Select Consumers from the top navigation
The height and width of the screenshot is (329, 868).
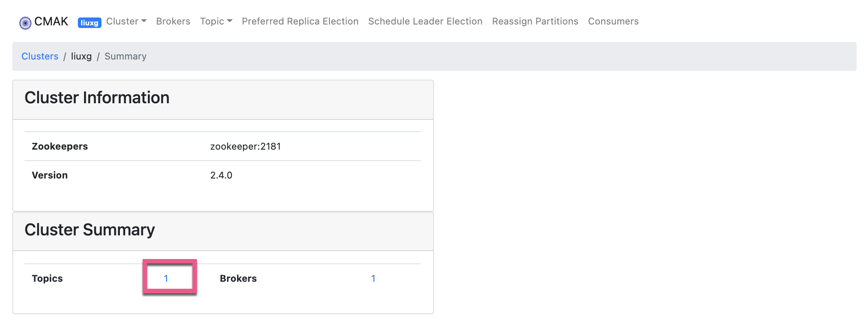click(613, 21)
